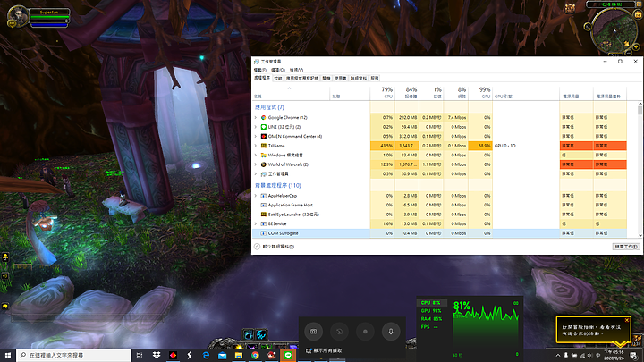
Task: Click the TslGame process icon
Action: coord(263,146)
